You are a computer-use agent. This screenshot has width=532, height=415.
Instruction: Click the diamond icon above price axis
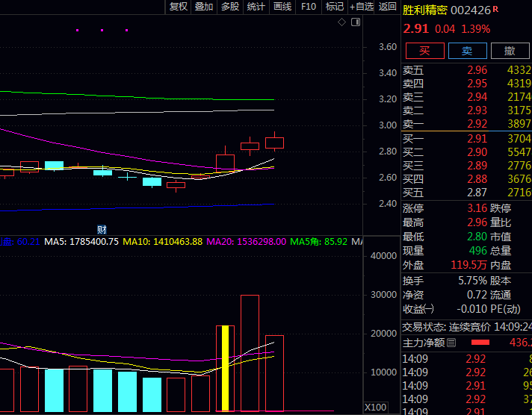[x=342, y=22]
